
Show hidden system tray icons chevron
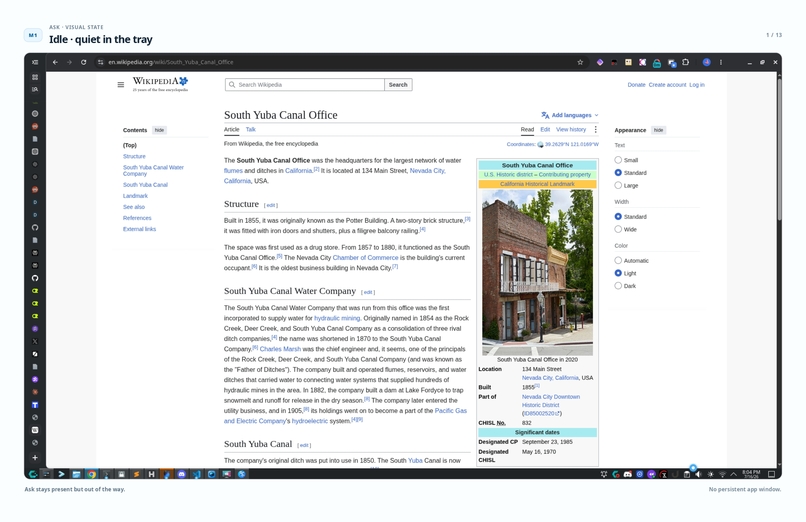734,474
